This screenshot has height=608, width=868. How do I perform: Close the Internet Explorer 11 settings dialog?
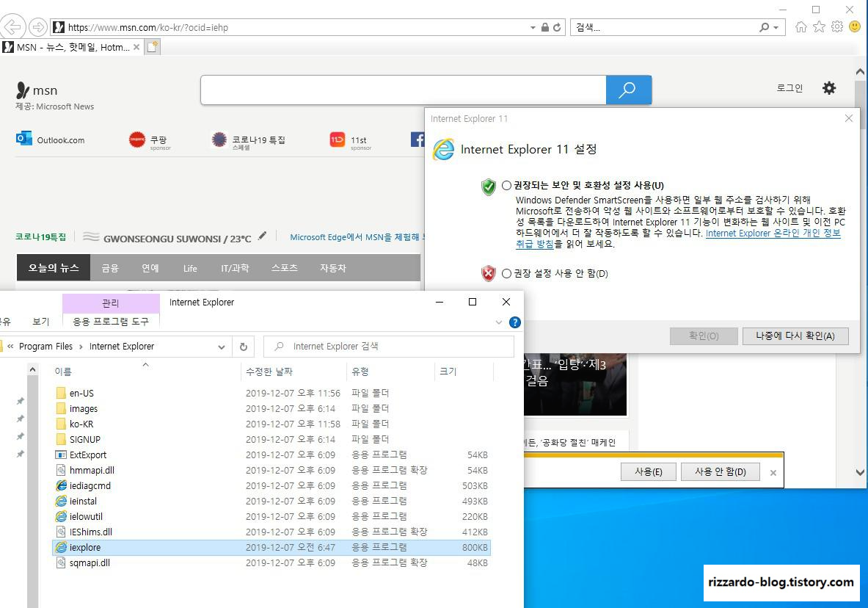849,119
